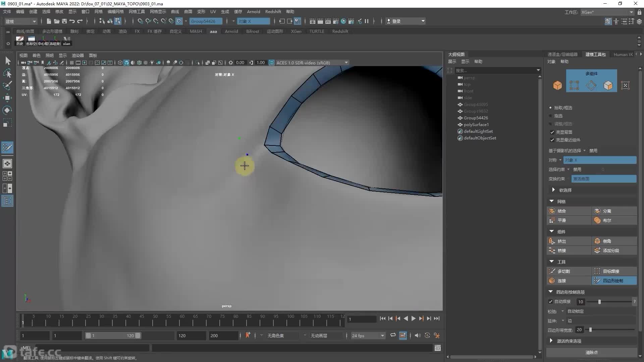
Task: Toggle loop playback icon in range bar
Action: click(x=393, y=336)
